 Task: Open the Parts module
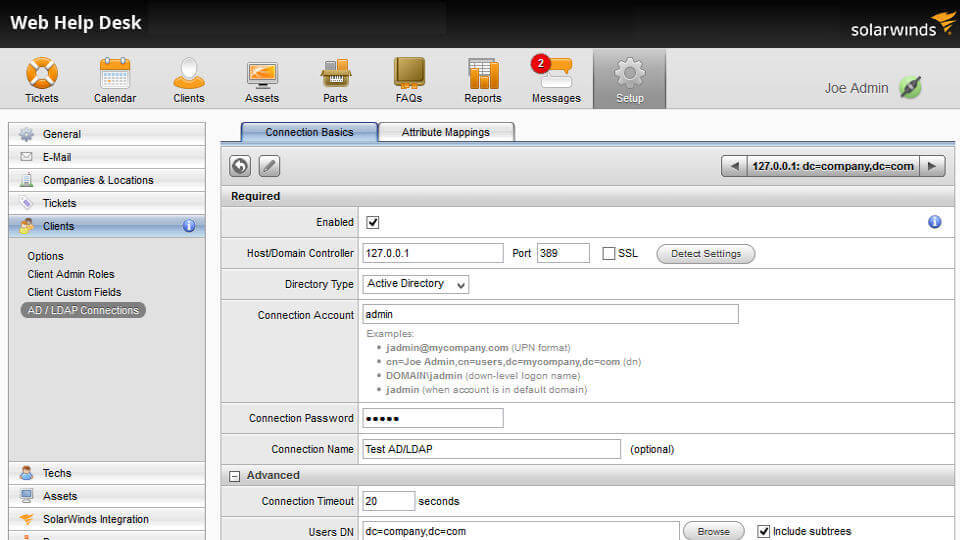click(336, 80)
